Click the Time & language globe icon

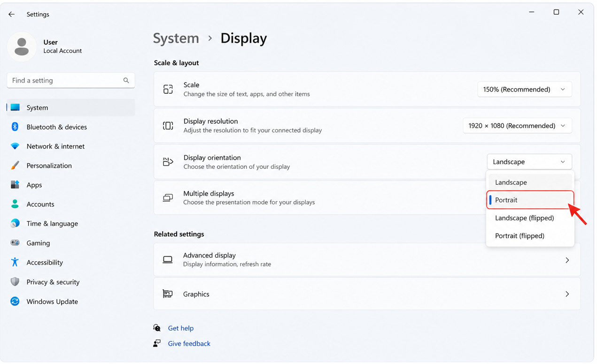15,223
